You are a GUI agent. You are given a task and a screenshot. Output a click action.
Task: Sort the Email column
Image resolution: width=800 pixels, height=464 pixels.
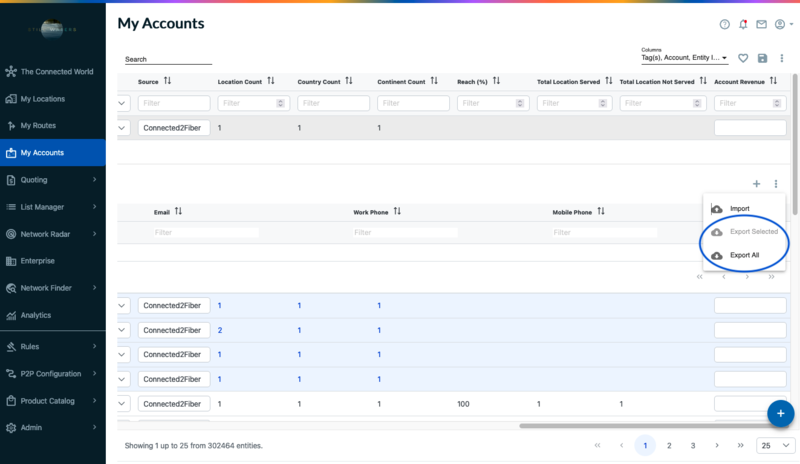(178, 212)
